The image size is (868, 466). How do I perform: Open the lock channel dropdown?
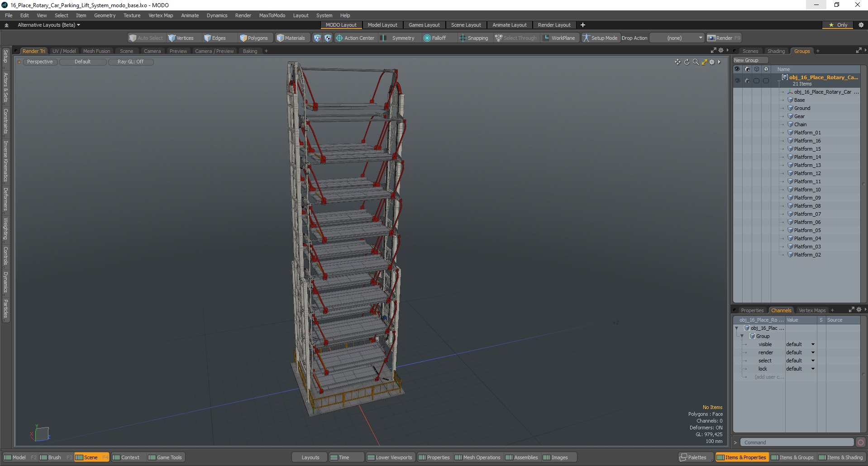800,369
